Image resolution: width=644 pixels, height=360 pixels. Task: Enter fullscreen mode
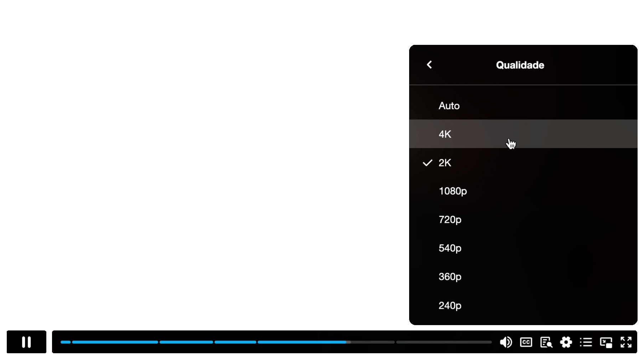626,342
